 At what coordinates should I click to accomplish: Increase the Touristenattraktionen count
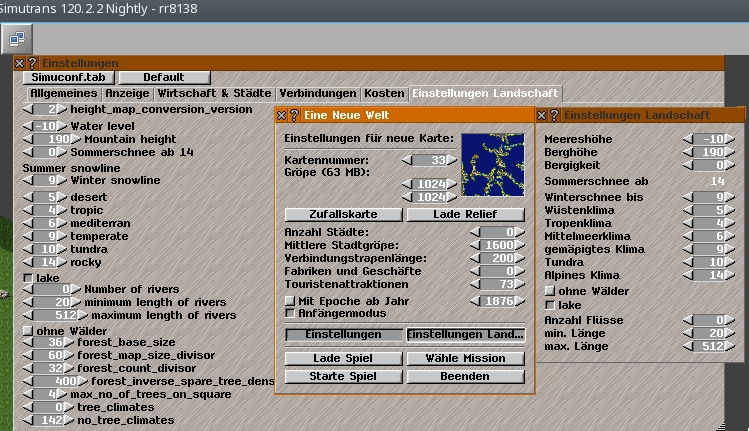tap(522, 284)
